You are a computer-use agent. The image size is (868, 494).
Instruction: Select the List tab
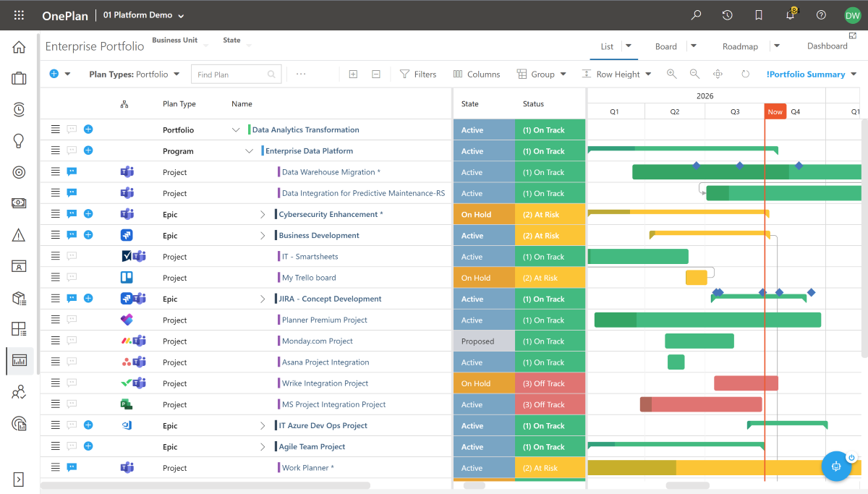point(607,46)
